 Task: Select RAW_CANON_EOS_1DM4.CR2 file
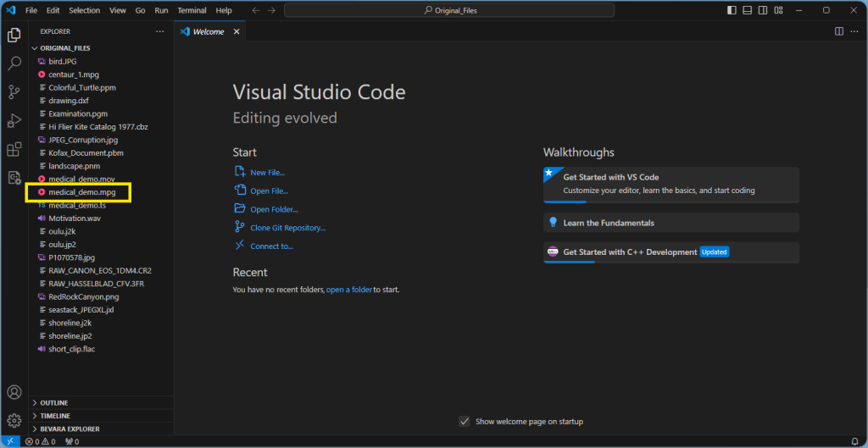click(102, 270)
